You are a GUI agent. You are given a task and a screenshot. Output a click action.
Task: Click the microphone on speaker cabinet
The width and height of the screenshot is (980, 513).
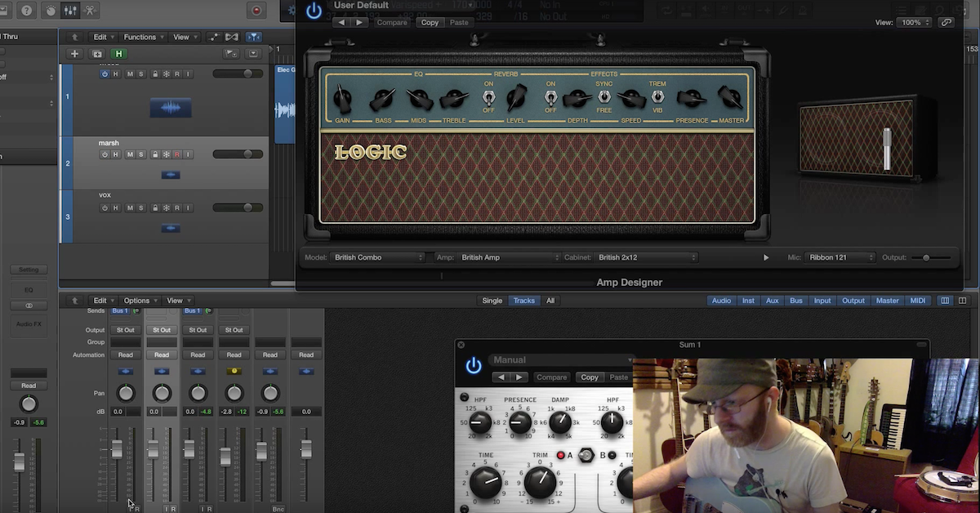(x=888, y=149)
